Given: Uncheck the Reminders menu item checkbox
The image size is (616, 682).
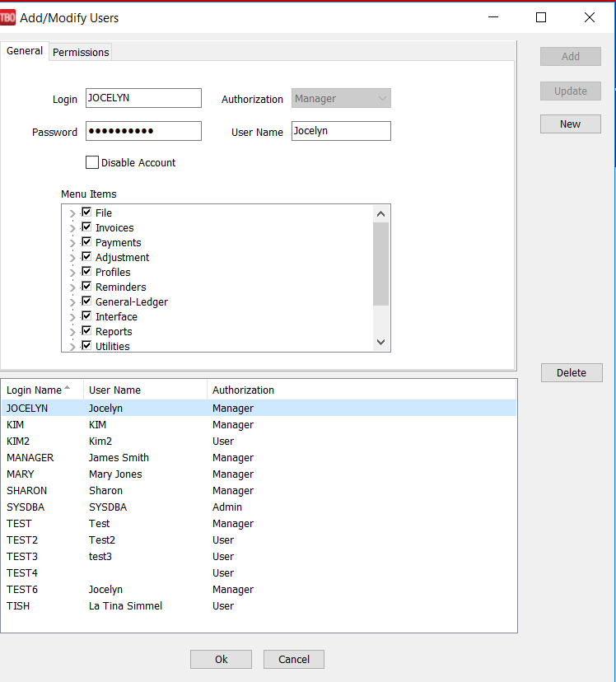Looking at the screenshot, I should click(x=86, y=286).
